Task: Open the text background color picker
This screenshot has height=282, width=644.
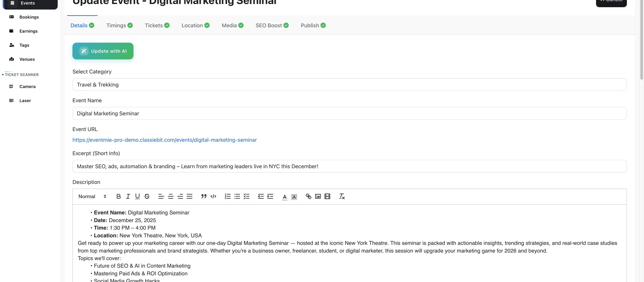Action: pos(294,197)
